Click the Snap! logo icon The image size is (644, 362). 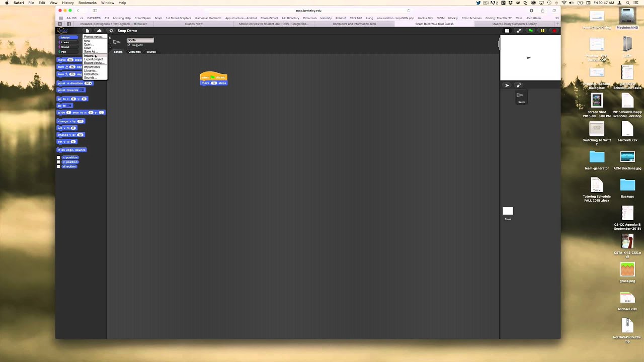point(62,31)
